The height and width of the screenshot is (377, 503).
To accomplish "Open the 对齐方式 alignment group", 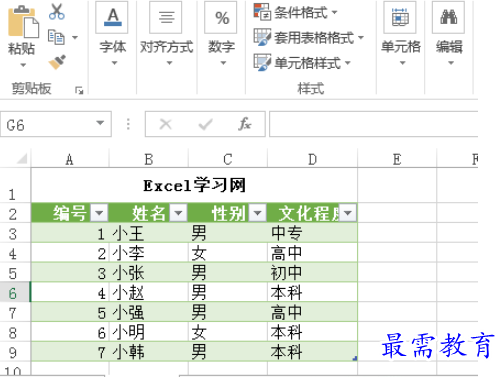I will coord(166,33).
